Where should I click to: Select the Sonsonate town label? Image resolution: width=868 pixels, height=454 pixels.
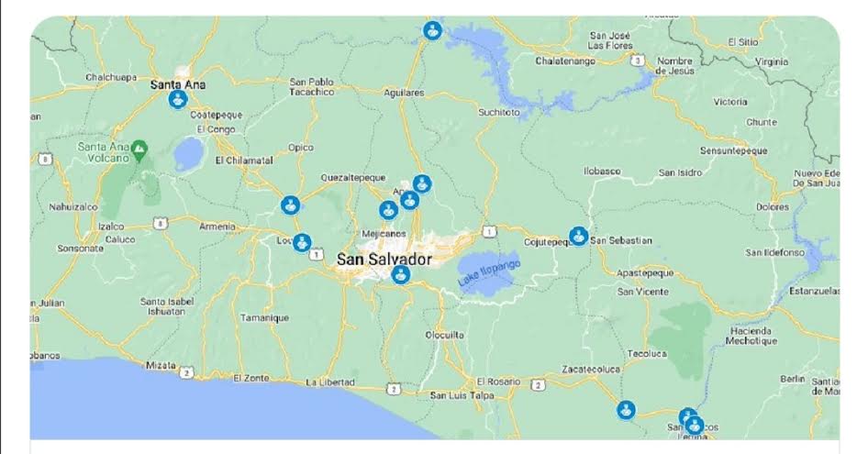[x=80, y=249]
